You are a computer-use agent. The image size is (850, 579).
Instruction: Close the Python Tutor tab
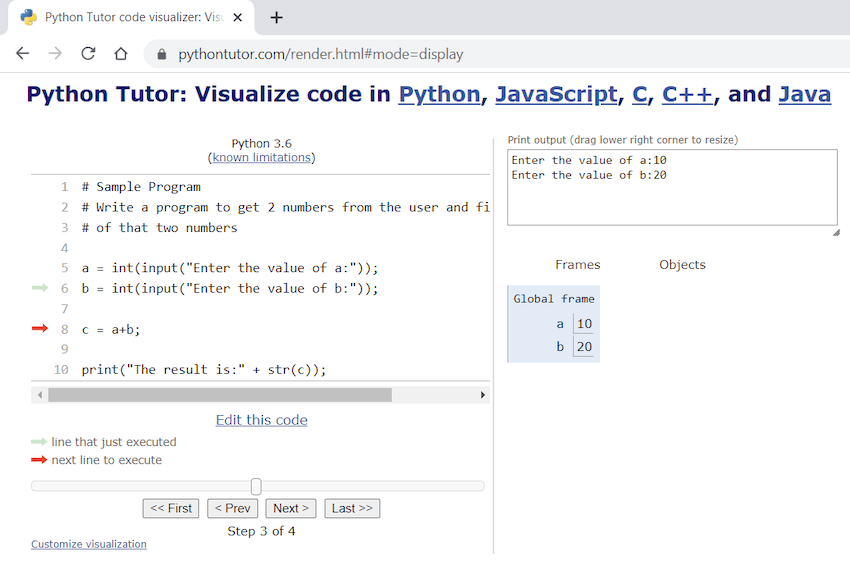(x=237, y=17)
